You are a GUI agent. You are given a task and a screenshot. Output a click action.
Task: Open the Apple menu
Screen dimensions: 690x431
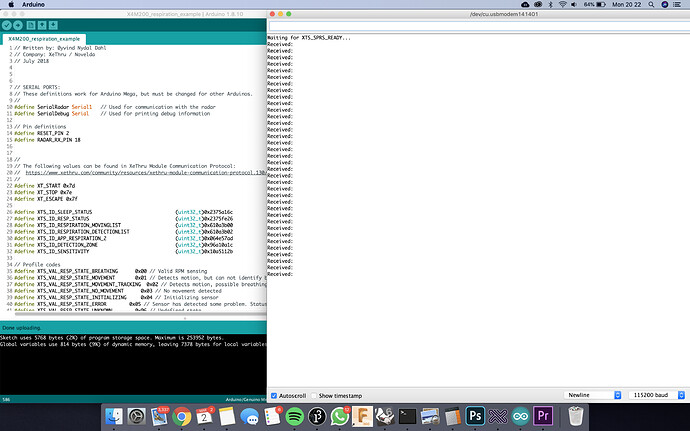tap(11, 4)
